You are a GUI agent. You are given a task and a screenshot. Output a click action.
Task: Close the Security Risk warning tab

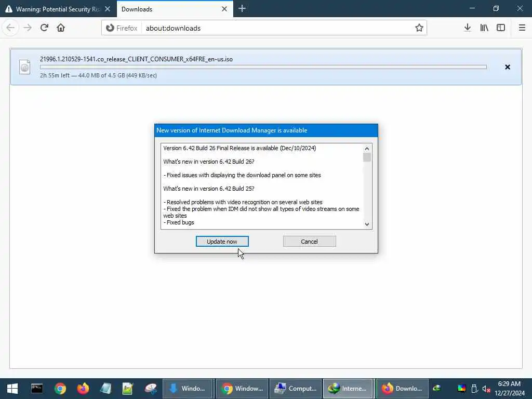click(x=108, y=9)
